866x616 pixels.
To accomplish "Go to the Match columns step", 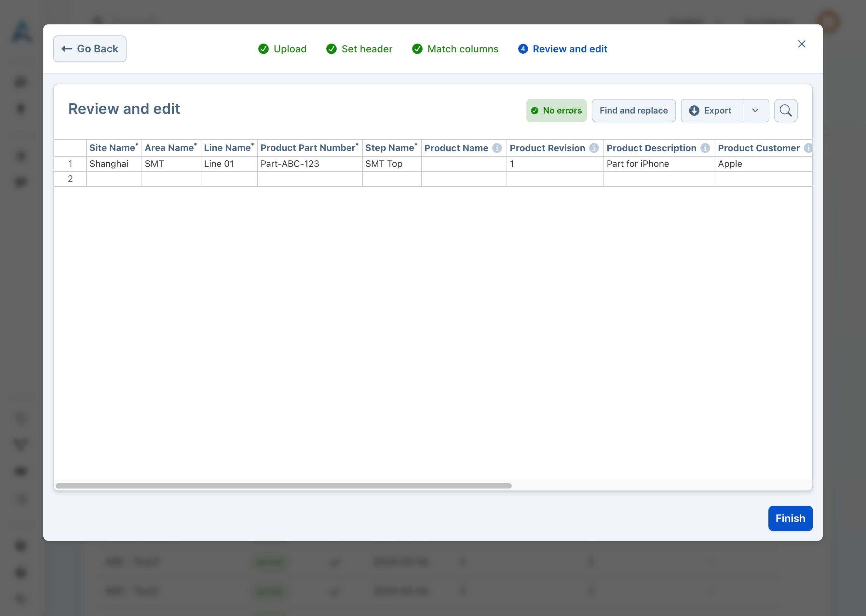I will [455, 49].
